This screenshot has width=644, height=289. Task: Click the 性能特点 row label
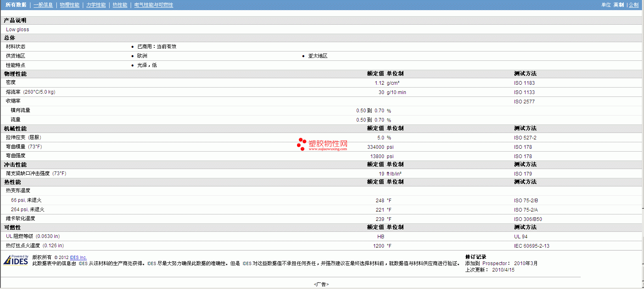tap(15, 65)
